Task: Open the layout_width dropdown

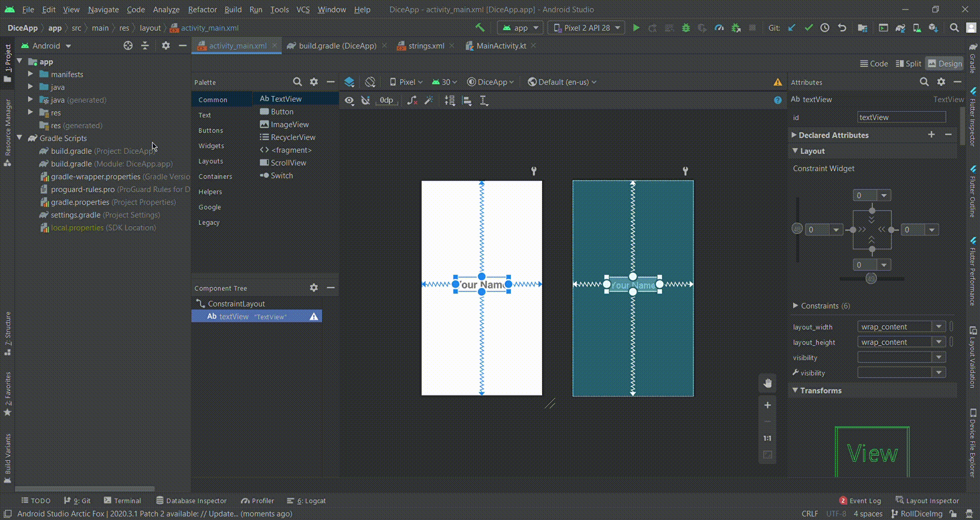Action: tap(938, 327)
